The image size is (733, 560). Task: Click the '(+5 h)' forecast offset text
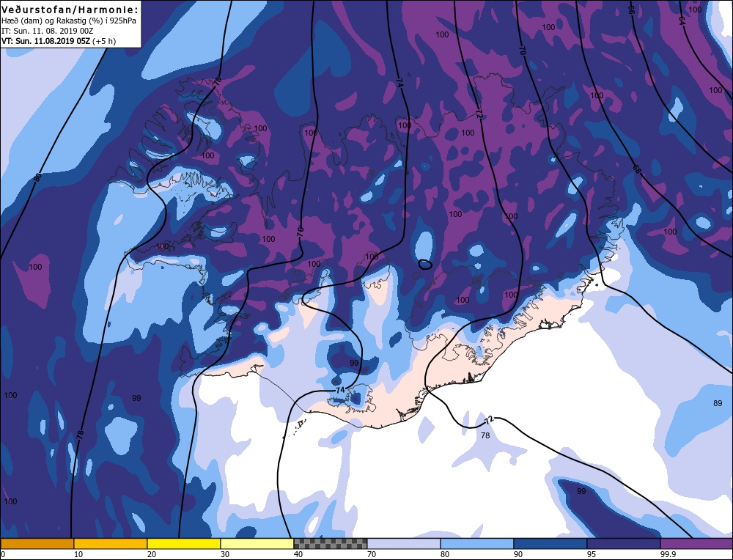pos(105,41)
